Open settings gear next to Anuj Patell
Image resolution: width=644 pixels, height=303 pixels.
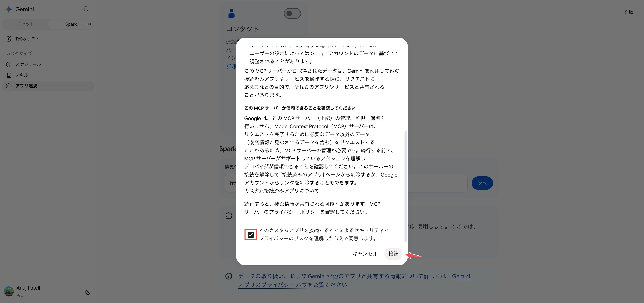pos(88,292)
